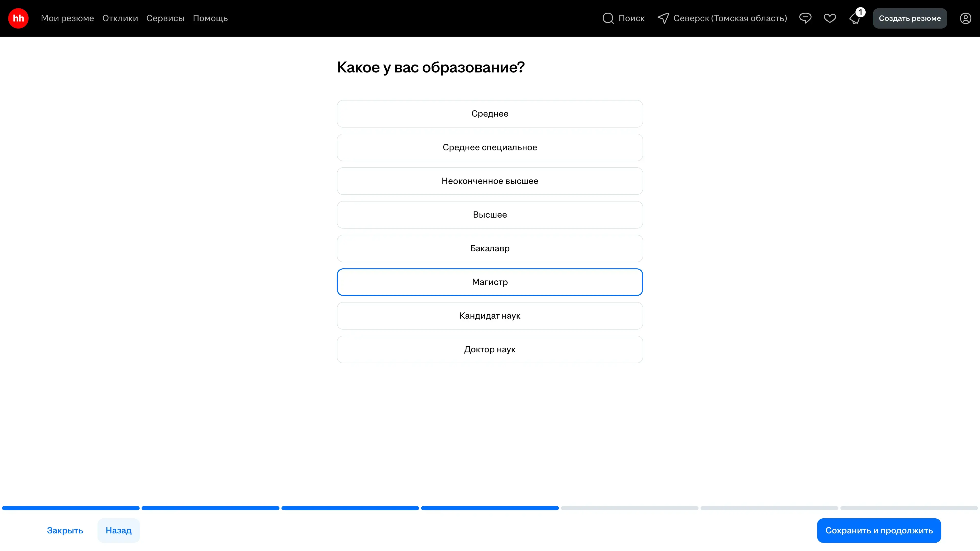Select Среднее специальное education option
This screenshot has height=551, width=980.
click(x=490, y=147)
